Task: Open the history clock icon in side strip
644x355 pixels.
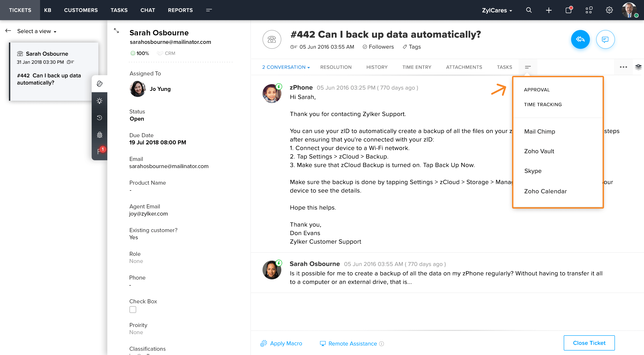Action: point(100,118)
